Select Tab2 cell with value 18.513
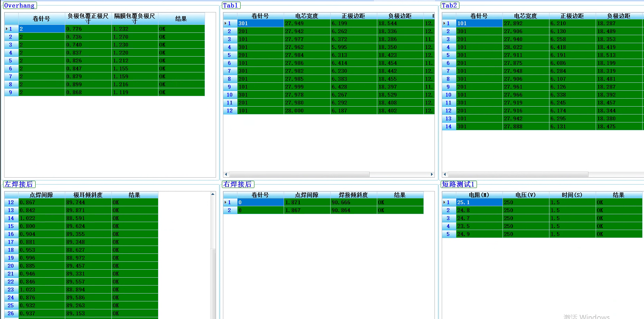Viewport: 644px width, 319px height. [x=619, y=55]
